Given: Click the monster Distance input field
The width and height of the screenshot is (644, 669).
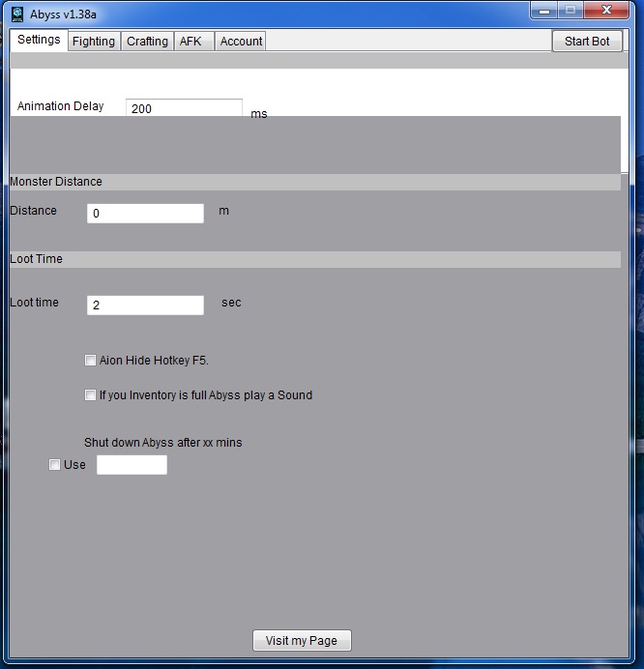Looking at the screenshot, I should point(145,213).
